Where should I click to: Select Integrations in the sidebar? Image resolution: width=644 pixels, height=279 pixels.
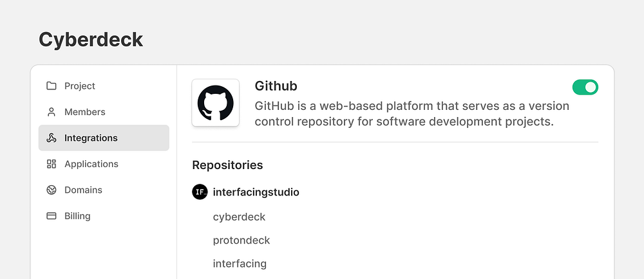tap(91, 138)
